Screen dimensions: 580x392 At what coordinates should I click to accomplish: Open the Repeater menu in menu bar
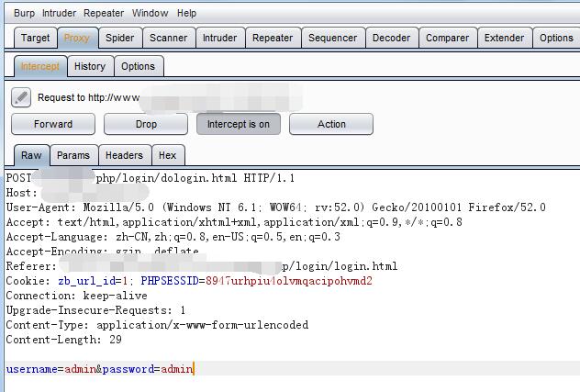(104, 14)
